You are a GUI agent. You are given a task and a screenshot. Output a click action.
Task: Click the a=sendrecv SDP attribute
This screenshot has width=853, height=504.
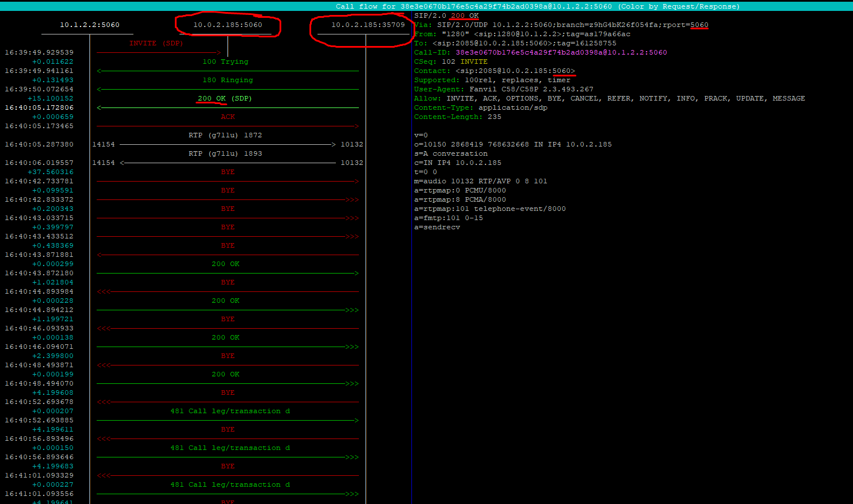pyautogui.click(x=437, y=228)
